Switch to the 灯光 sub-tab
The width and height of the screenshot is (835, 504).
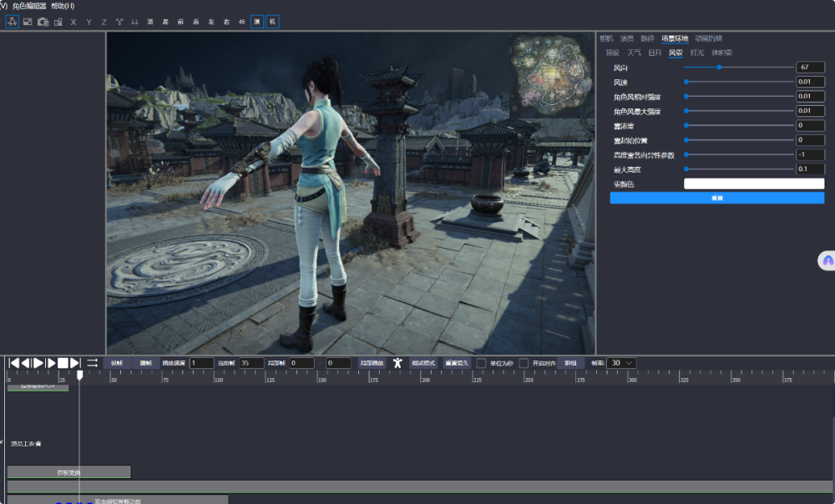[696, 53]
